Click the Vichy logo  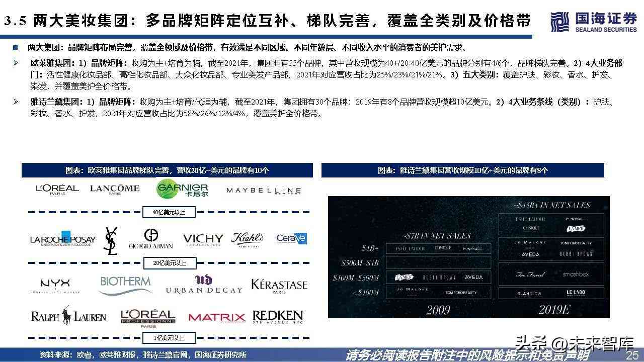click(x=203, y=239)
